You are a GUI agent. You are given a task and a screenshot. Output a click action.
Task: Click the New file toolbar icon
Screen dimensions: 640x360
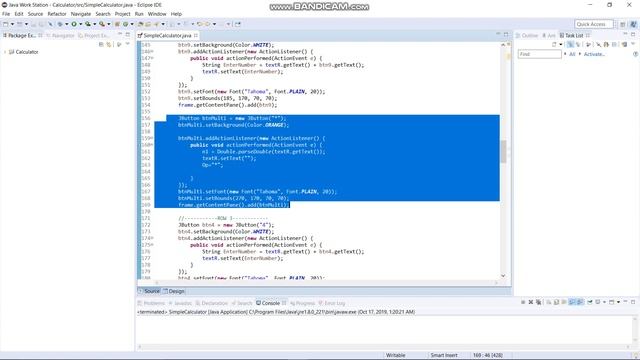(6, 24)
